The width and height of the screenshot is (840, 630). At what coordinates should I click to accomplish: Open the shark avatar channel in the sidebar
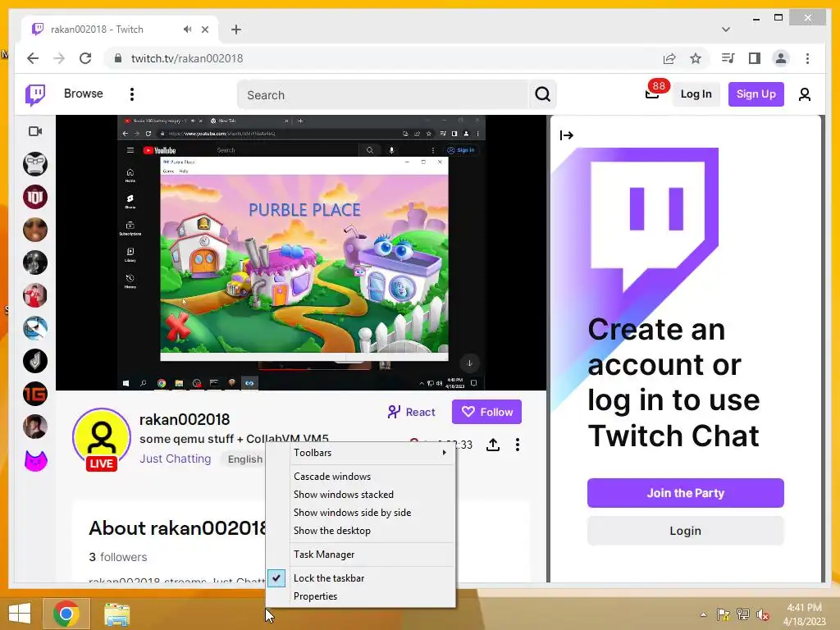[x=35, y=328]
